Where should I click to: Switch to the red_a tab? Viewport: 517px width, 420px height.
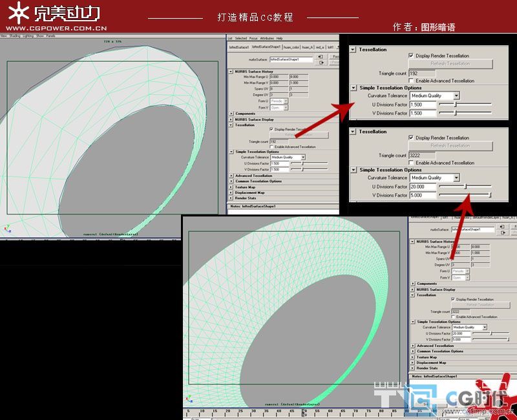point(320,47)
